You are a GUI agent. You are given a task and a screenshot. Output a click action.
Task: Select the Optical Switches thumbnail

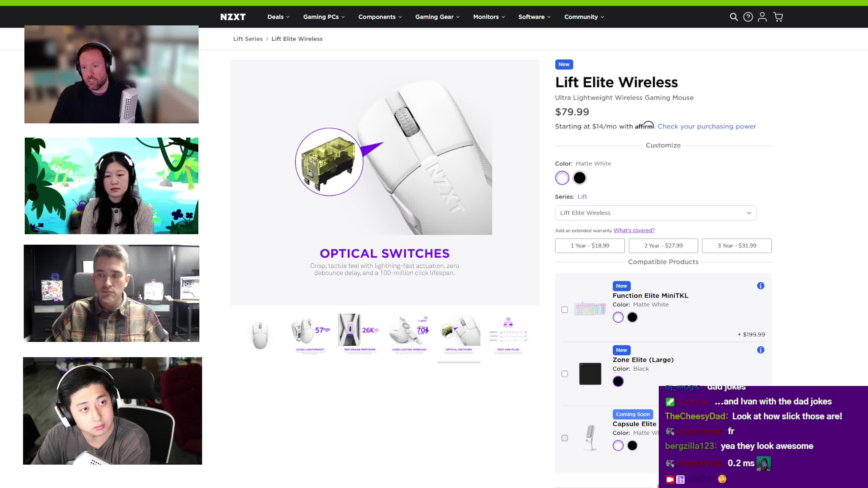click(x=459, y=334)
